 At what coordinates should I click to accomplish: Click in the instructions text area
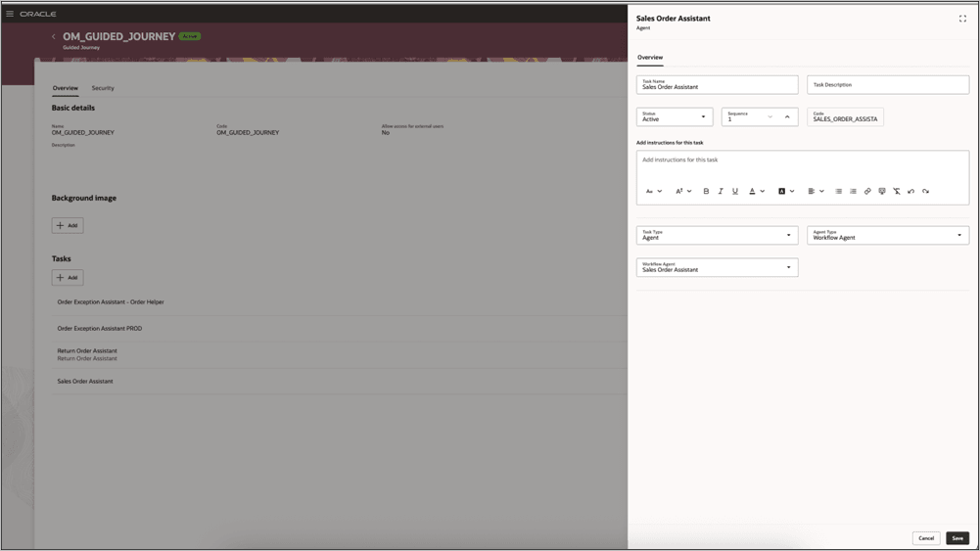click(x=803, y=165)
